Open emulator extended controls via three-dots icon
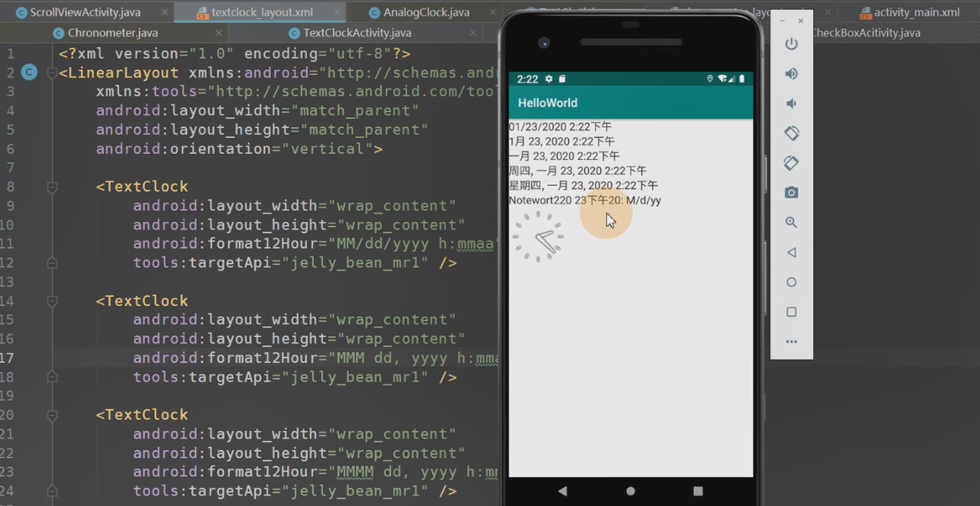 click(x=791, y=341)
